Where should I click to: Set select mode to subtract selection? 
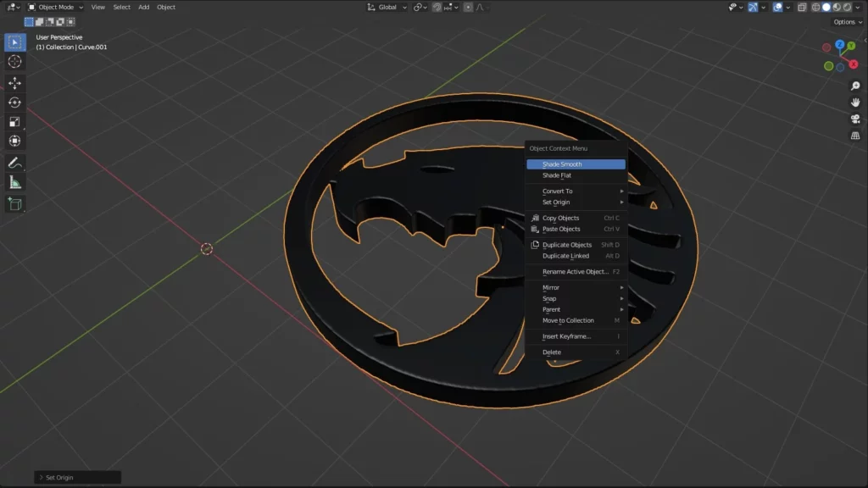tap(50, 21)
